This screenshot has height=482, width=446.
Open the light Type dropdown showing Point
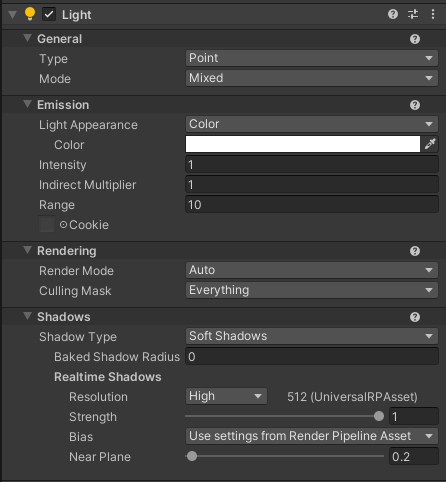click(312, 58)
